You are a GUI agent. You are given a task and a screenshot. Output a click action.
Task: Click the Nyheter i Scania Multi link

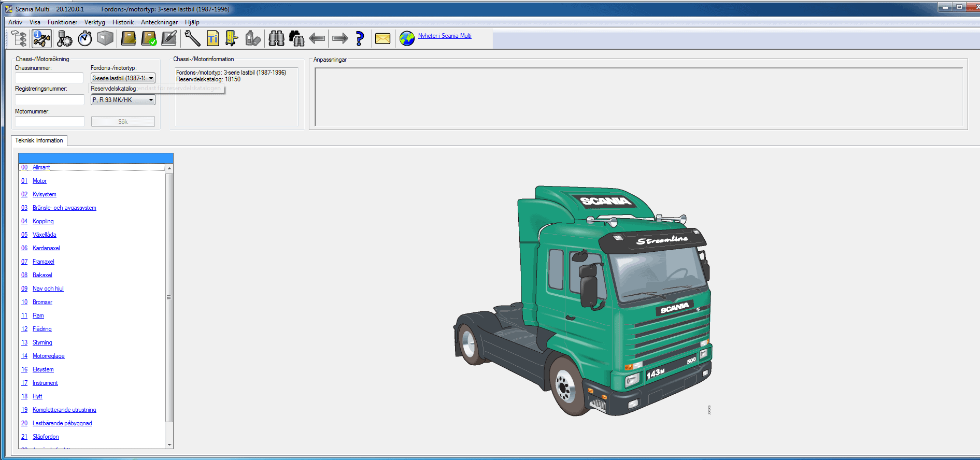click(x=444, y=36)
